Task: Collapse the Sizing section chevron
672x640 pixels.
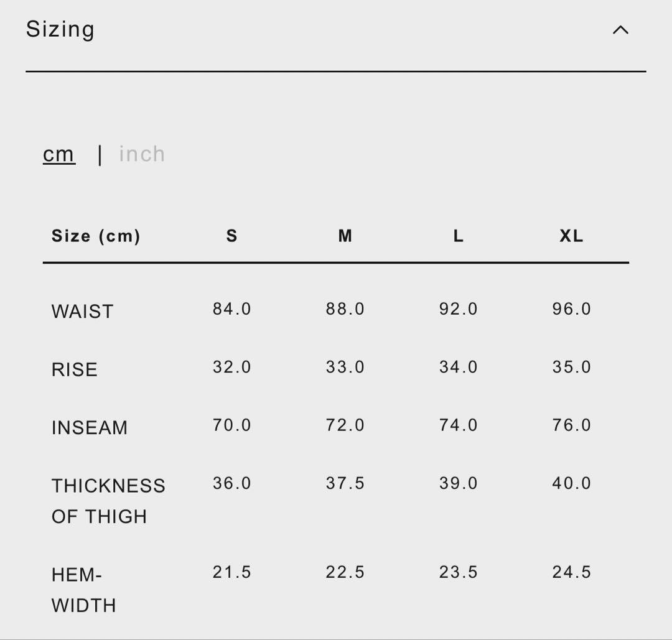Action: pos(620,30)
